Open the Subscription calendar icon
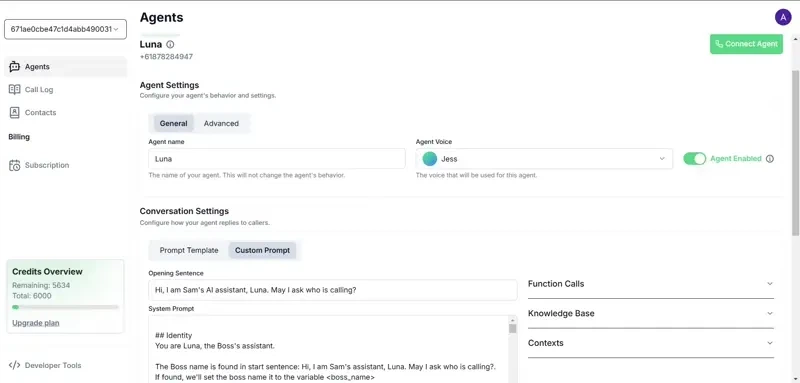 [x=14, y=165]
